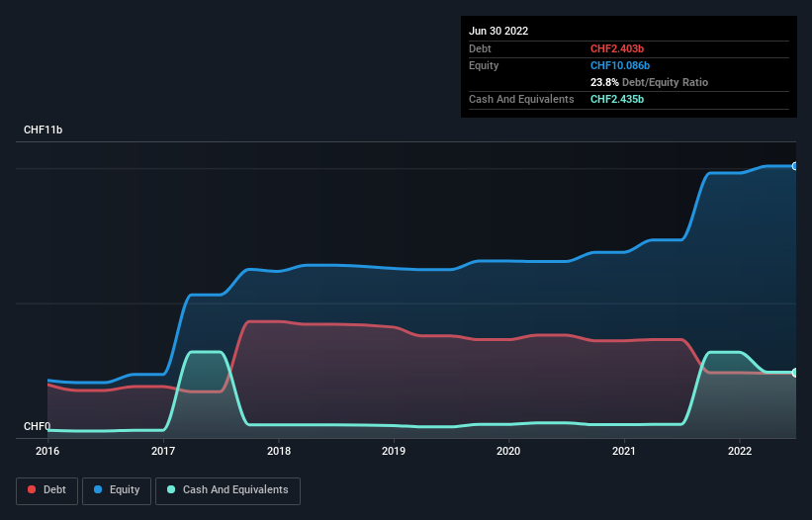Viewport: 812px width, 520px height.
Task: Click the Cash value CHF2.435b
Action: click(617, 99)
